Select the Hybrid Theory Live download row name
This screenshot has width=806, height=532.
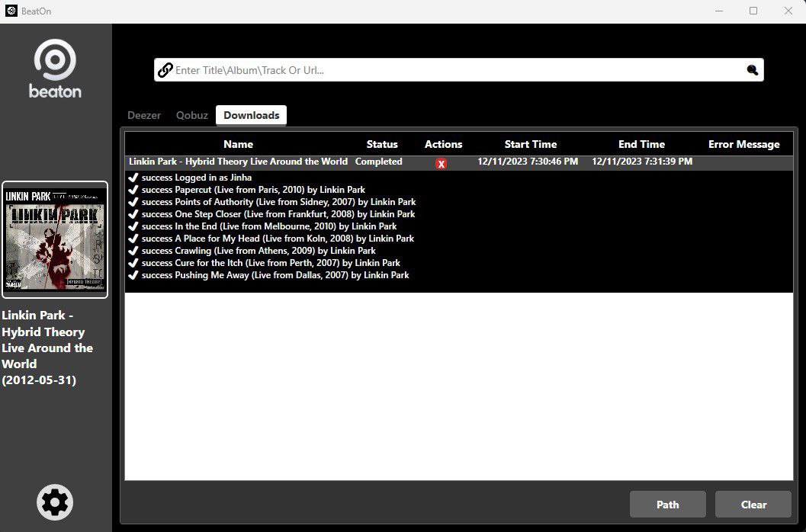[238, 162]
